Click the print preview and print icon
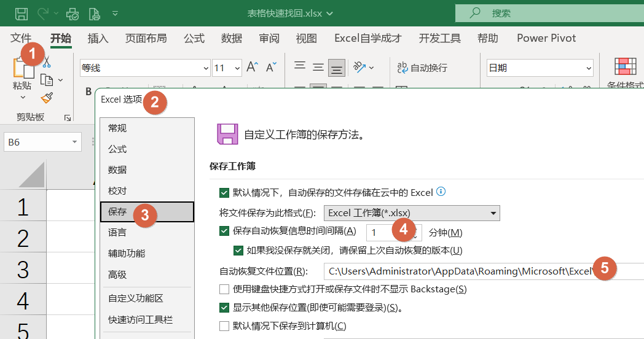644x339 pixels. coord(73,14)
